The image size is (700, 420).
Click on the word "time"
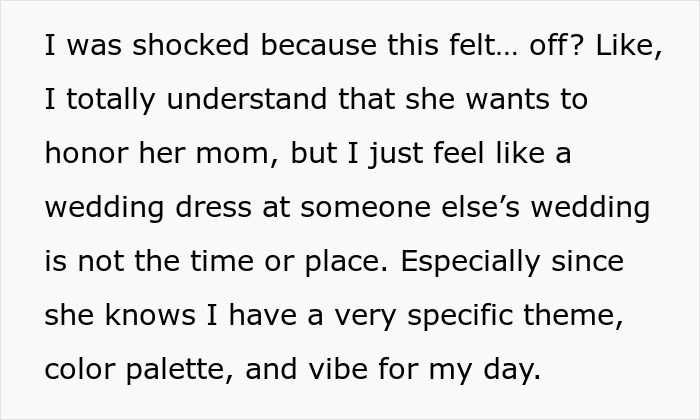tap(222, 261)
